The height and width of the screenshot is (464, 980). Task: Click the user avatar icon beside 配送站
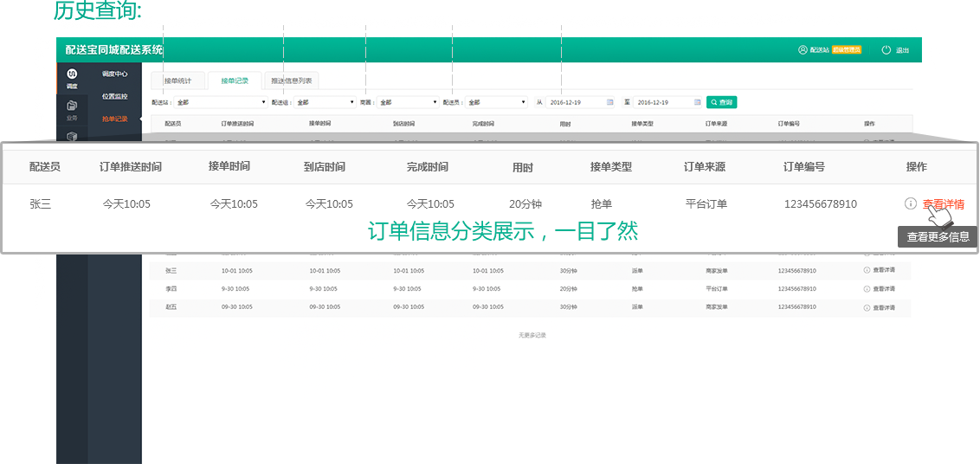803,50
